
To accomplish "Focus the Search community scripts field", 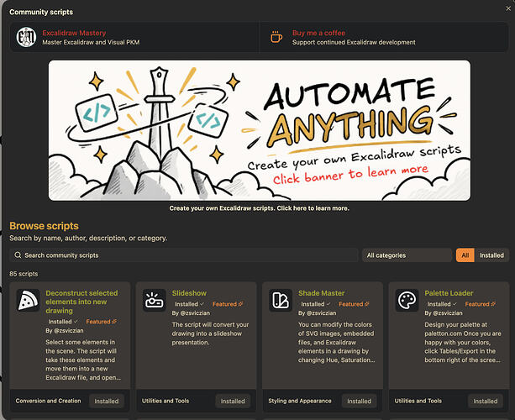I will click(x=184, y=255).
